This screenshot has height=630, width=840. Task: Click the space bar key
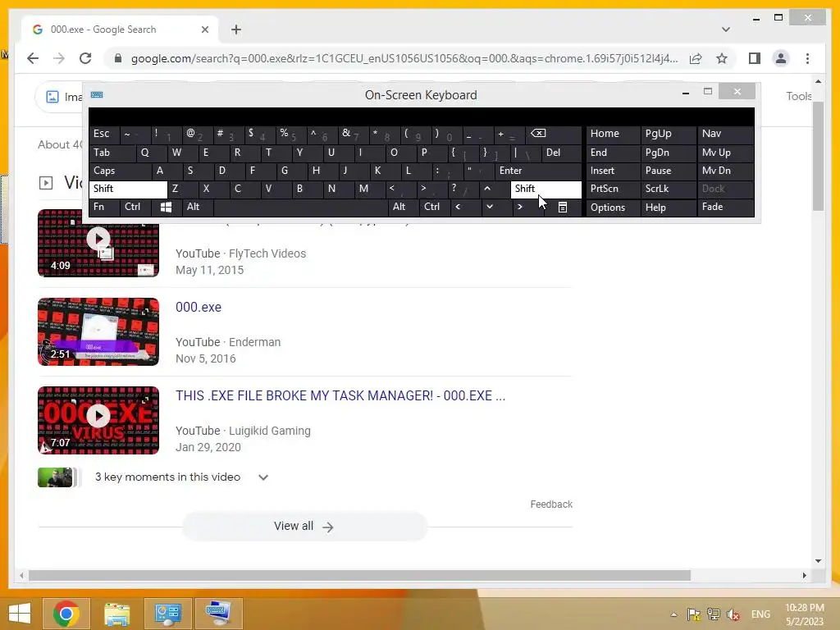pyautogui.click(x=300, y=207)
